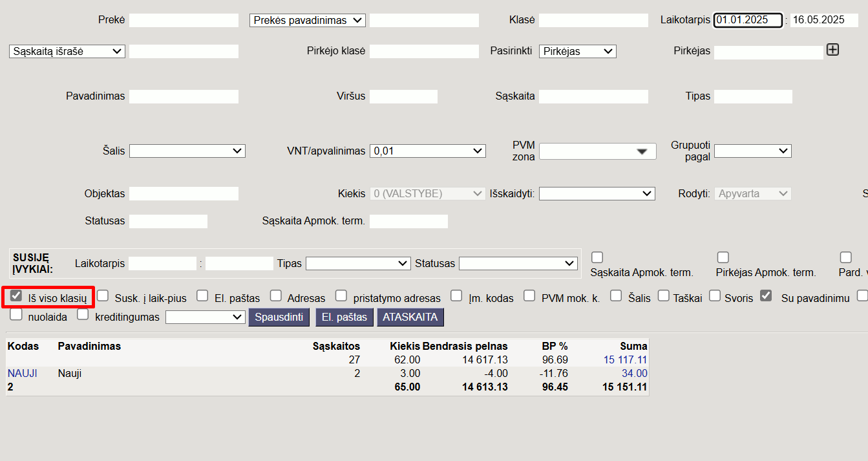
Task: Open Sąskaitą išrašė dropdown
Action: [x=67, y=51]
